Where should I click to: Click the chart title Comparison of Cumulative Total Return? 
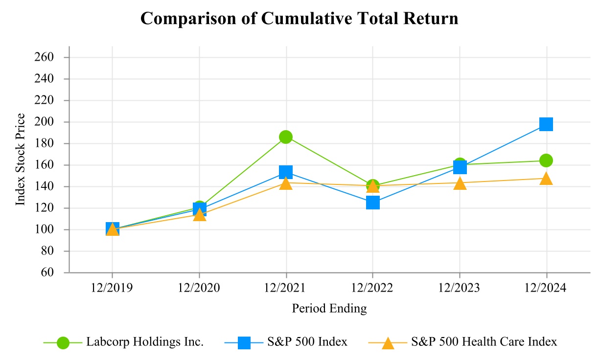coord(300,19)
